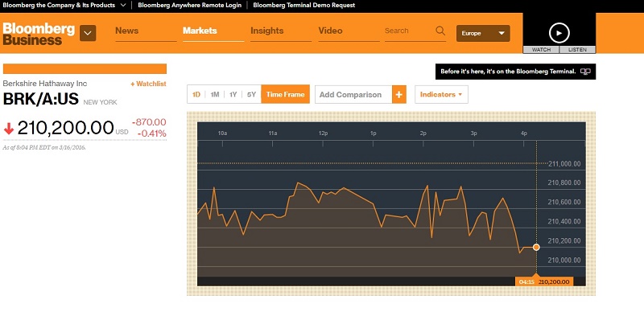Open the Indicators dropdown
The width and height of the screenshot is (644, 312).
point(441,94)
